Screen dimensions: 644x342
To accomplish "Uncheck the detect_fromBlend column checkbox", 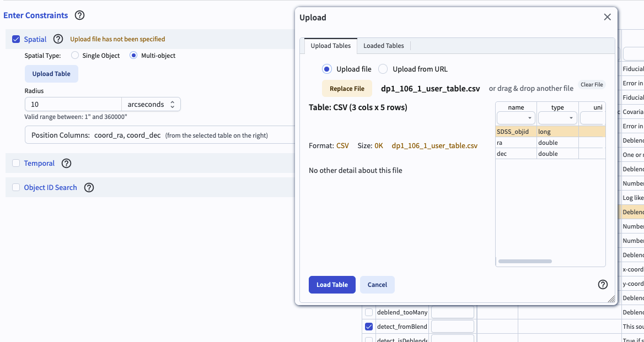I will [368, 327].
